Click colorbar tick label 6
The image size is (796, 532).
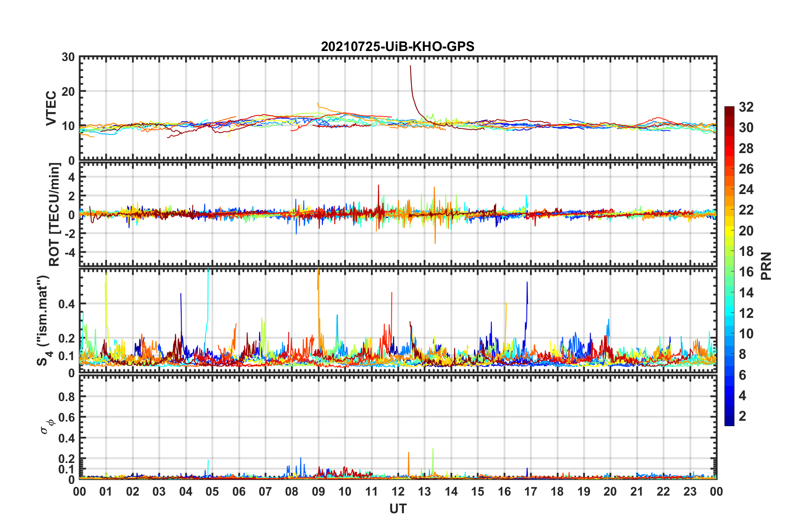742,375
